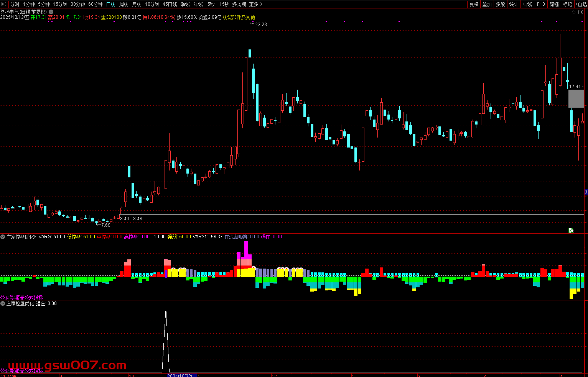Open the F10 company info button
Image resolution: width=588 pixels, height=377 pixels.
pyautogui.click(x=541, y=4)
